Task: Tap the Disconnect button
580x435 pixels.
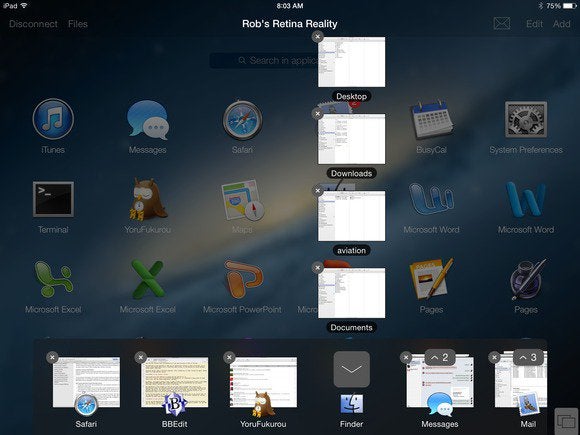Action: (x=33, y=24)
